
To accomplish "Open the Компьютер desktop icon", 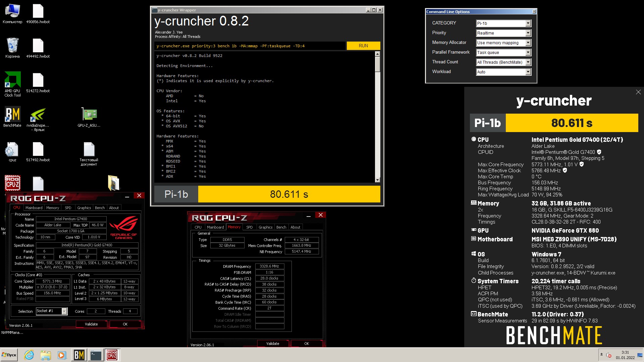I will pos(12,14).
